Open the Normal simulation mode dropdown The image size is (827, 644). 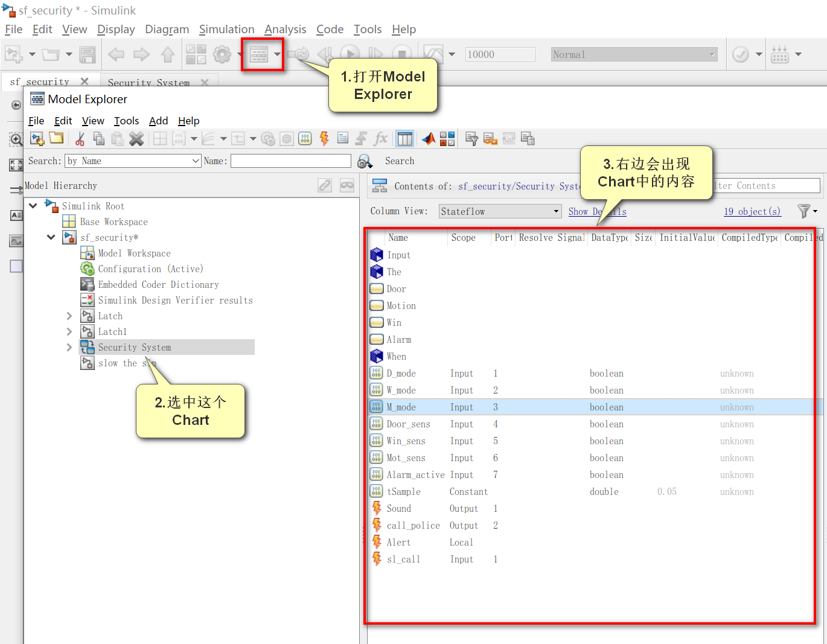pos(634,54)
